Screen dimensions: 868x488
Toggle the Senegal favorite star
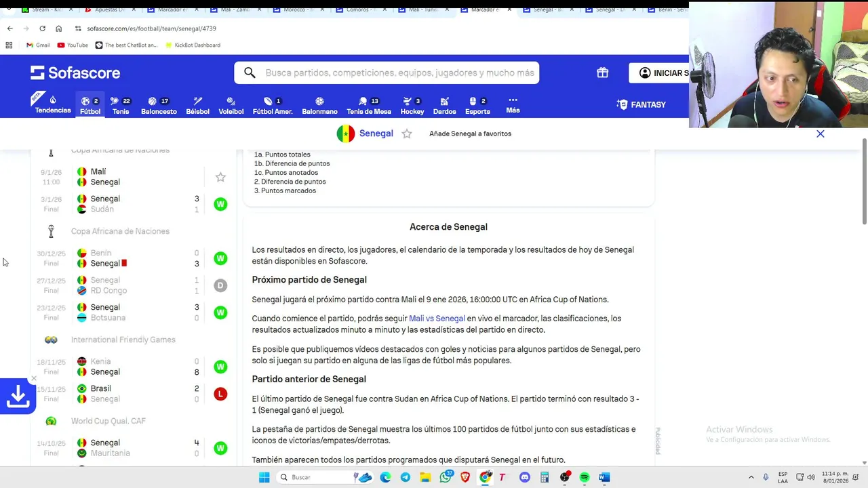coord(407,134)
